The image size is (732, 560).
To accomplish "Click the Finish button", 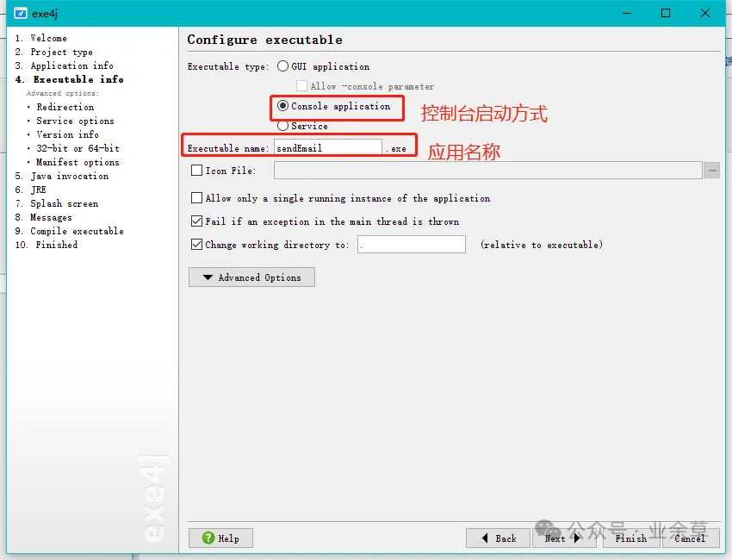I will pos(631,538).
